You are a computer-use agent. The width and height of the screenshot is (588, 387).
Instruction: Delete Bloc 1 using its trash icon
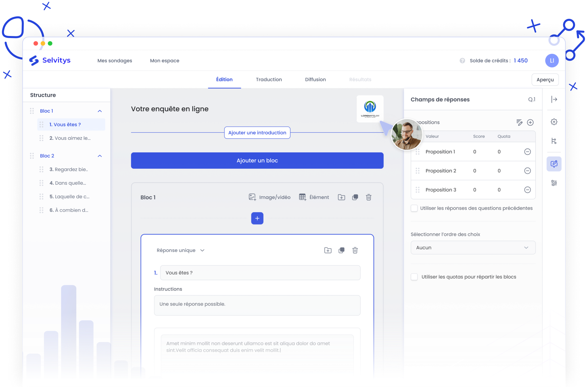[368, 197]
